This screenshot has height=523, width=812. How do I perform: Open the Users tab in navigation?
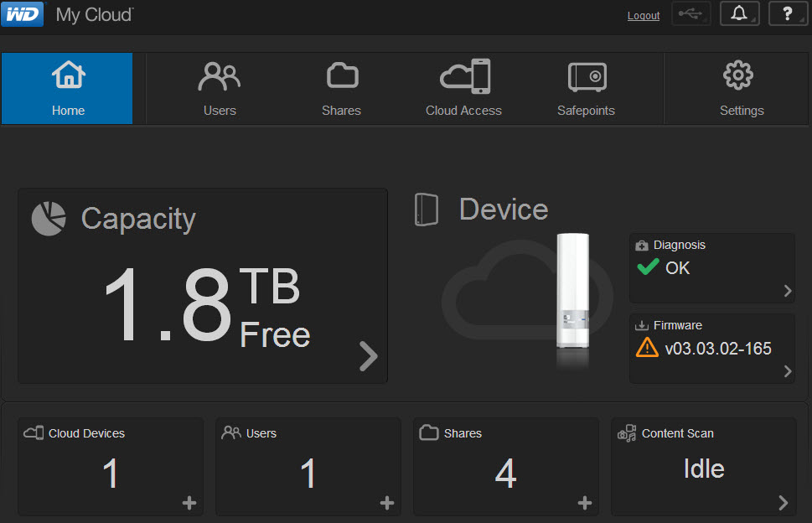(220, 88)
